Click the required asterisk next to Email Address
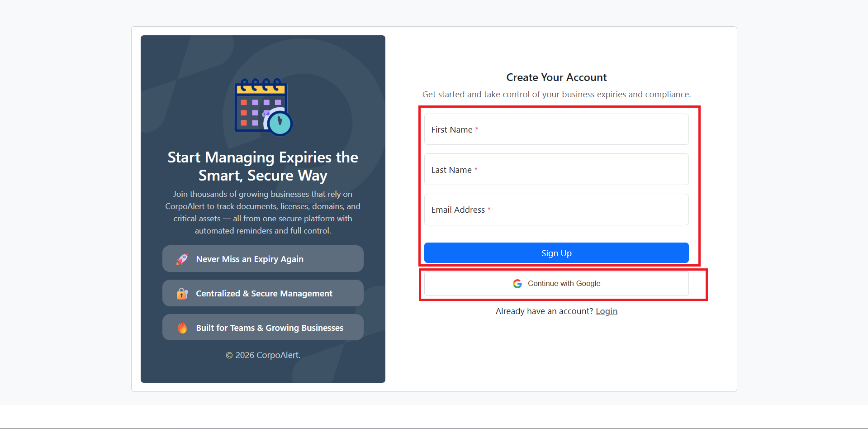 point(489,209)
